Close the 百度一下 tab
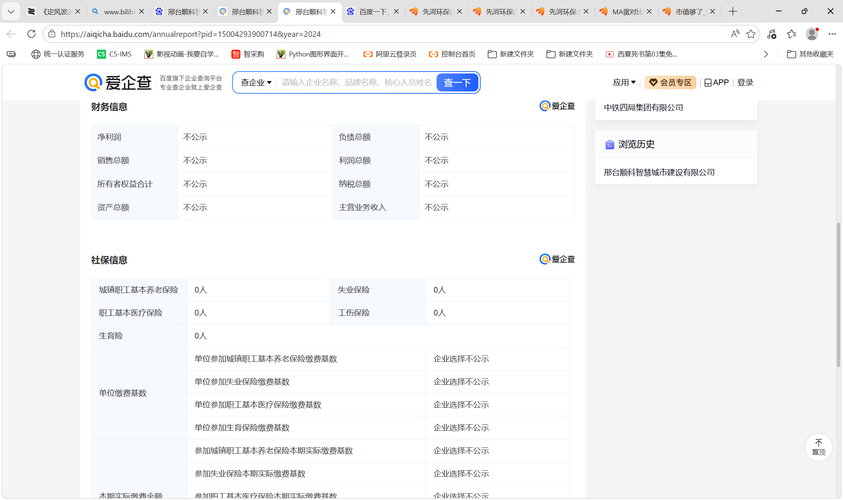 (x=396, y=11)
